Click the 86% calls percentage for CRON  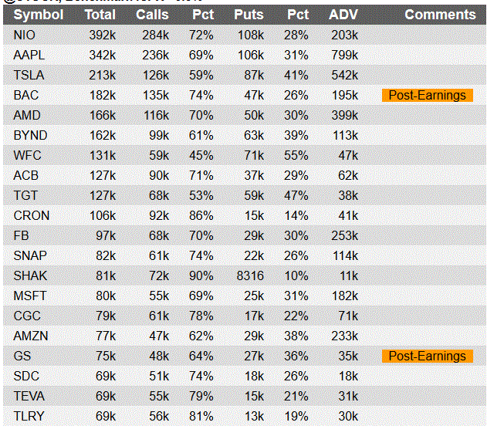tap(201, 215)
